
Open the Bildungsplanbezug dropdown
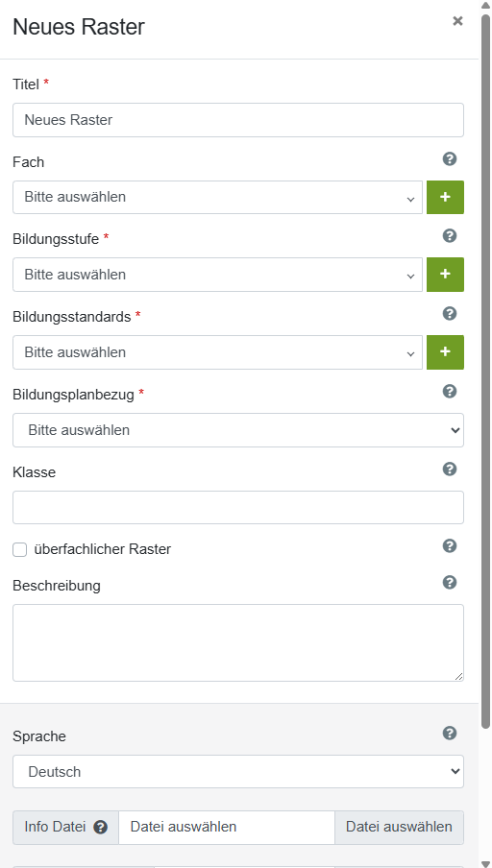tap(238, 430)
